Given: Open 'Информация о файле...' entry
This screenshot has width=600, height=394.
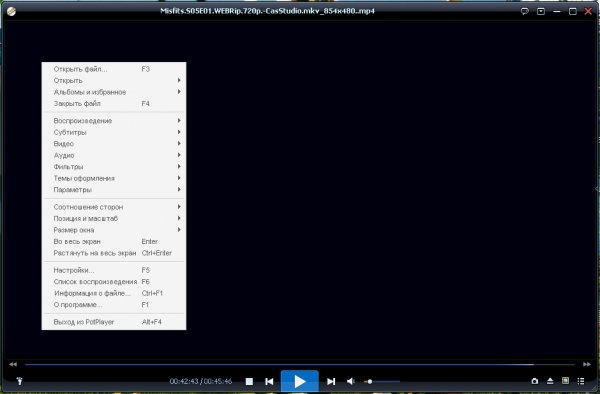Looking at the screenshot, I should click(114, 293).
